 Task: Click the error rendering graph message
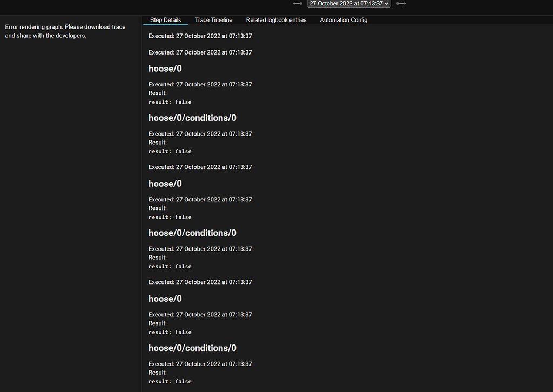coord(64,31)
